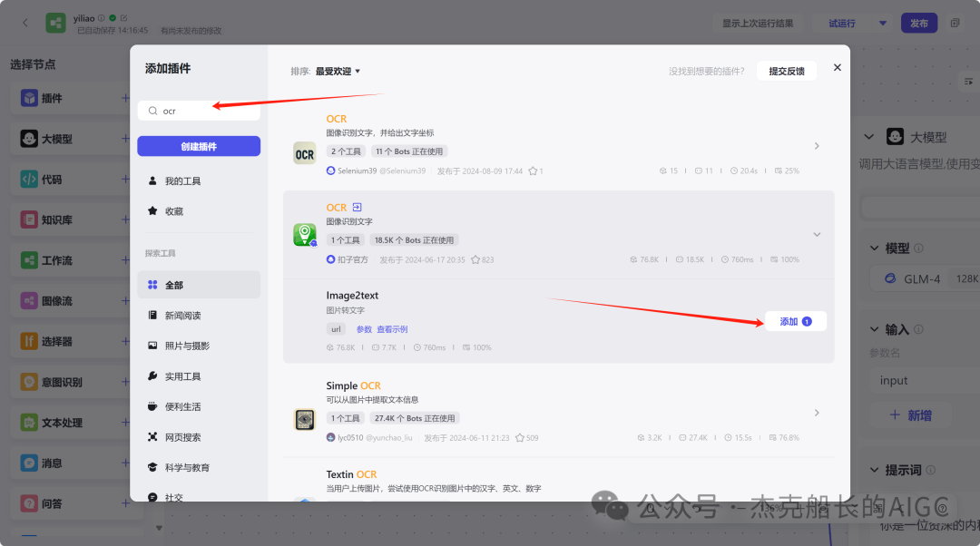
Task: Open the GLM-4 model selector
Action: tap(925, 278)
